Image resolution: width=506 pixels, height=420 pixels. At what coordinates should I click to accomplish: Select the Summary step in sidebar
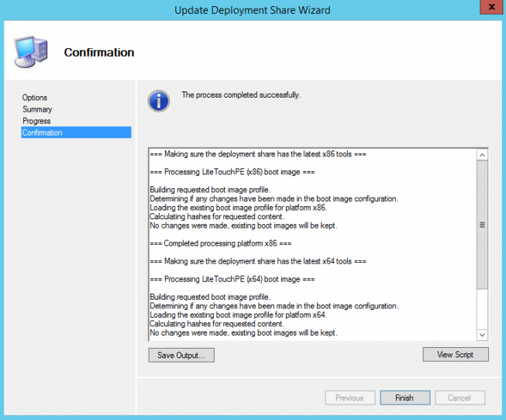[x=37, y=109]
